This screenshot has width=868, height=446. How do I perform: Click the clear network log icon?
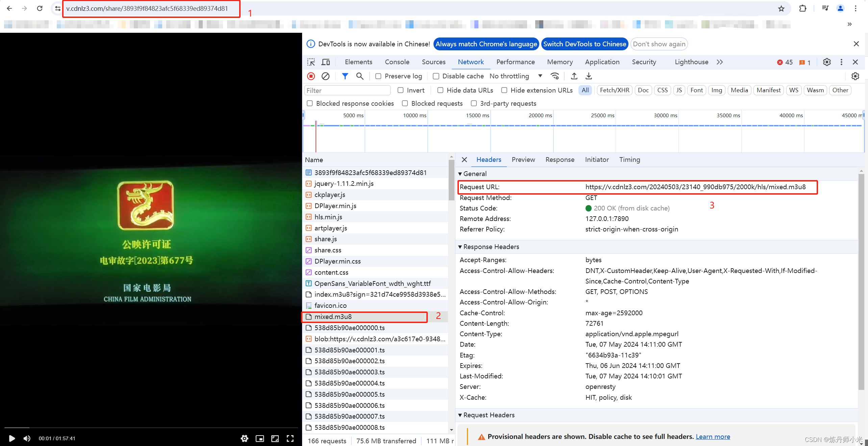(x=325, y=76)
